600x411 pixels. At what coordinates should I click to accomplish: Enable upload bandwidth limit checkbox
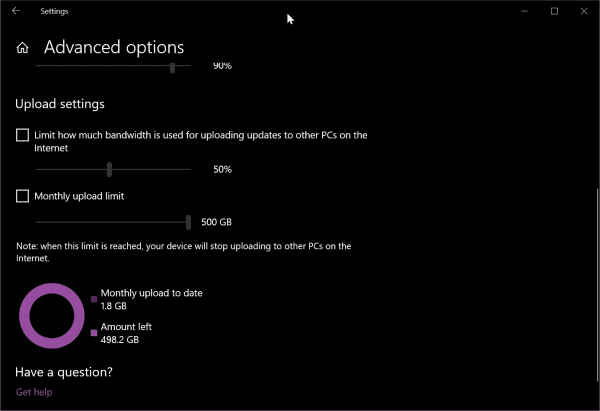[x=22, y=135]
